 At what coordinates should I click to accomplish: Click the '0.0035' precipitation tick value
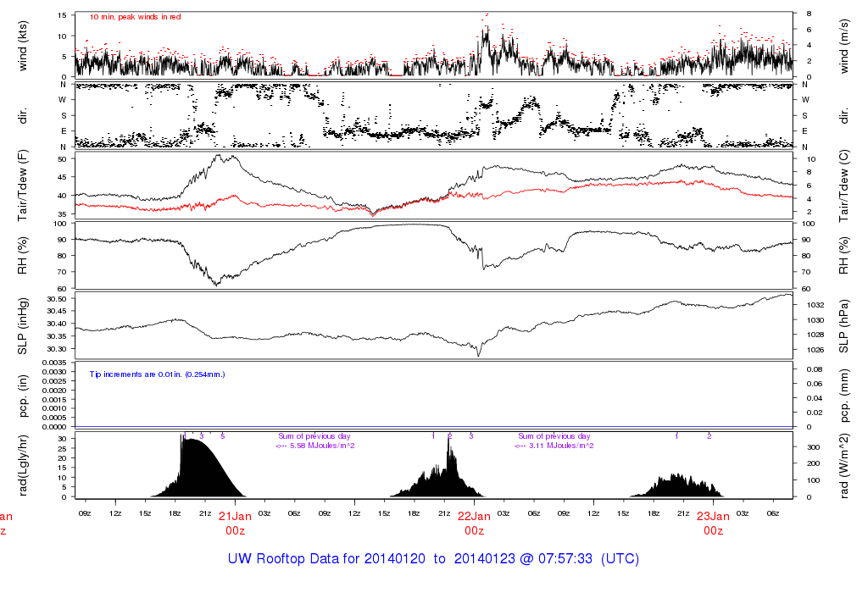tap(54, 363)
